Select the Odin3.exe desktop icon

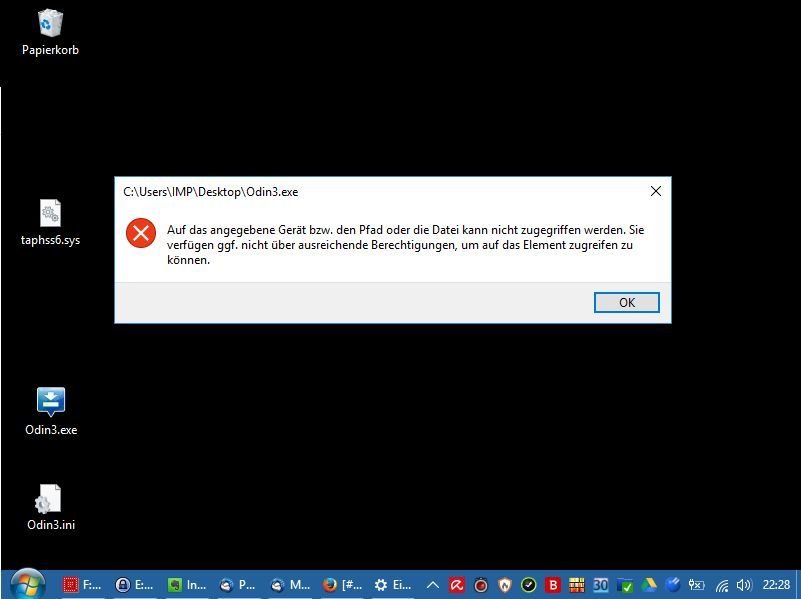pos(51,412)
